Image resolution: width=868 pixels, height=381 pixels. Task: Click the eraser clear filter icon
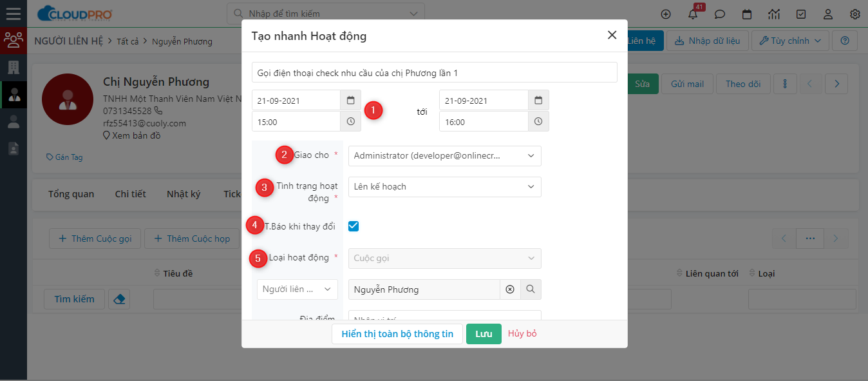[x=120, y=299]
